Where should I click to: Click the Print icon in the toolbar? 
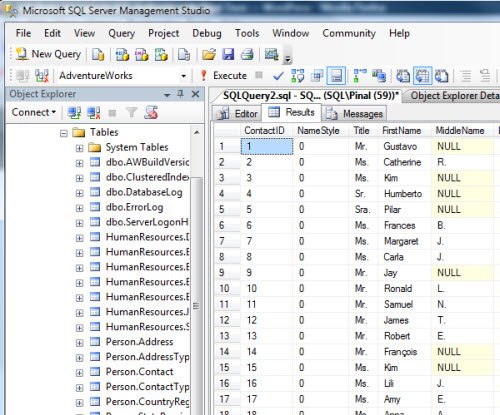(247, 54)
